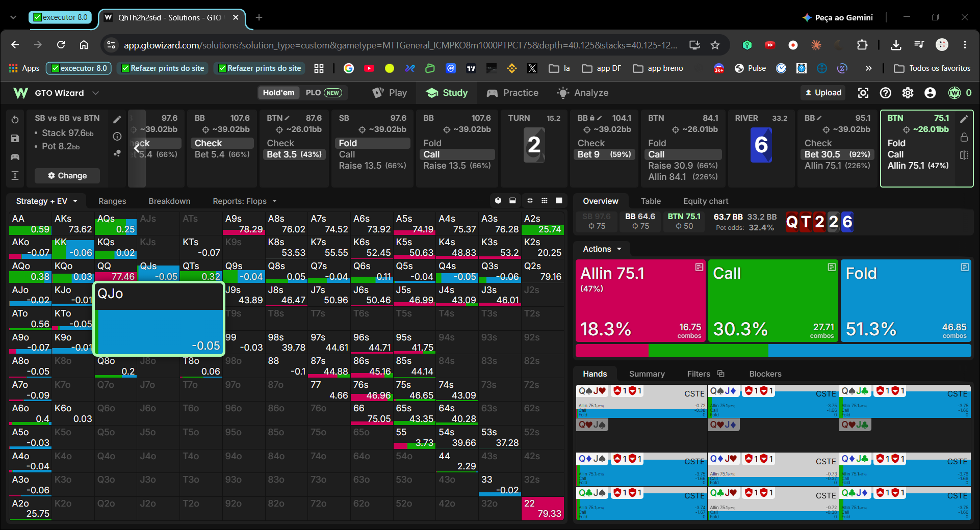This screenshot has height=530, width=980.
Task: Switch game type to PLO
Action: point(324,93)
